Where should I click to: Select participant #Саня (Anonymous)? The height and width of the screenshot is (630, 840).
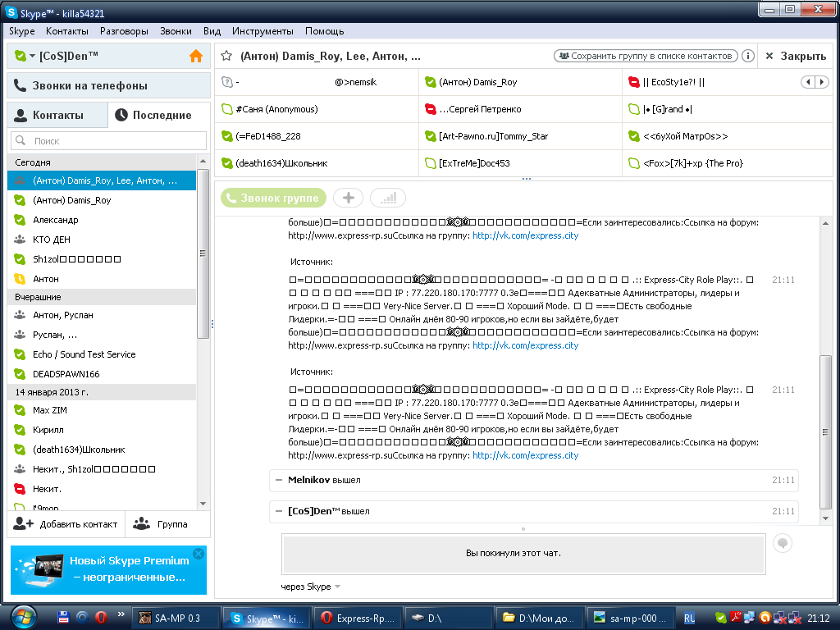pyautogui.click(x=276, y=109)
